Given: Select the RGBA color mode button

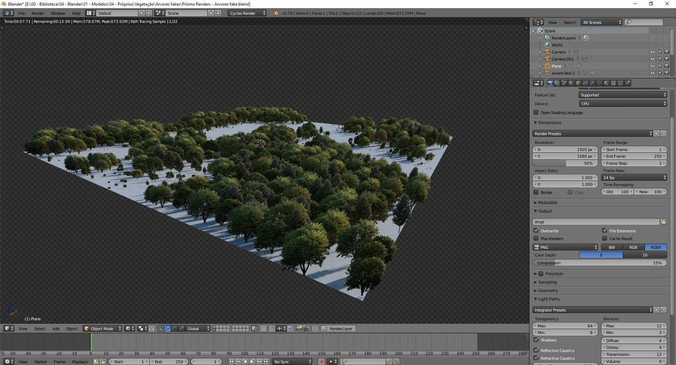Looking at the screenshot, I should [656, 247].
